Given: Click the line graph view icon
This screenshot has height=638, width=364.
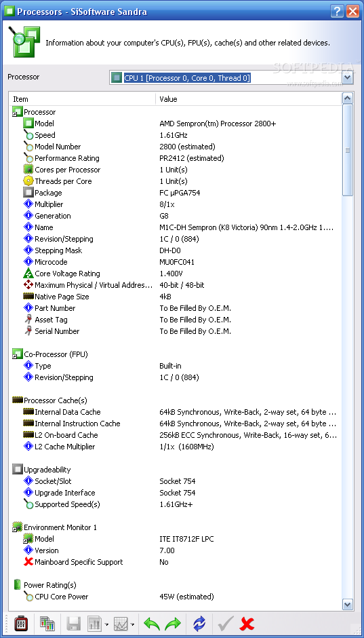Looking at the screenshot, I should [x=121, y=623].
